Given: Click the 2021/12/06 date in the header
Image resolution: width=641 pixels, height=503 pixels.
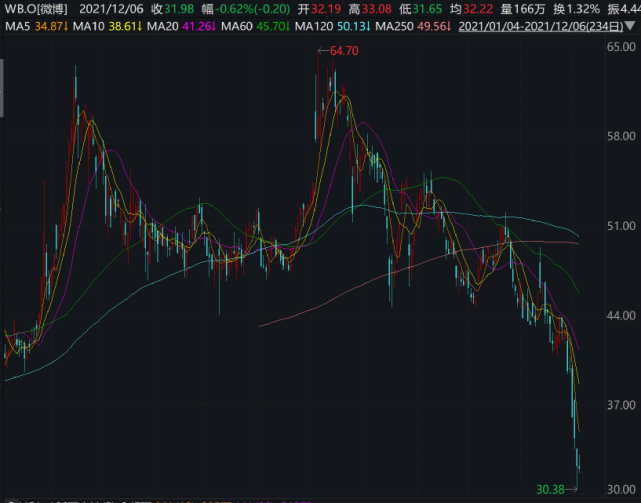Looking at the screenshot, I should tap(111, 9).
